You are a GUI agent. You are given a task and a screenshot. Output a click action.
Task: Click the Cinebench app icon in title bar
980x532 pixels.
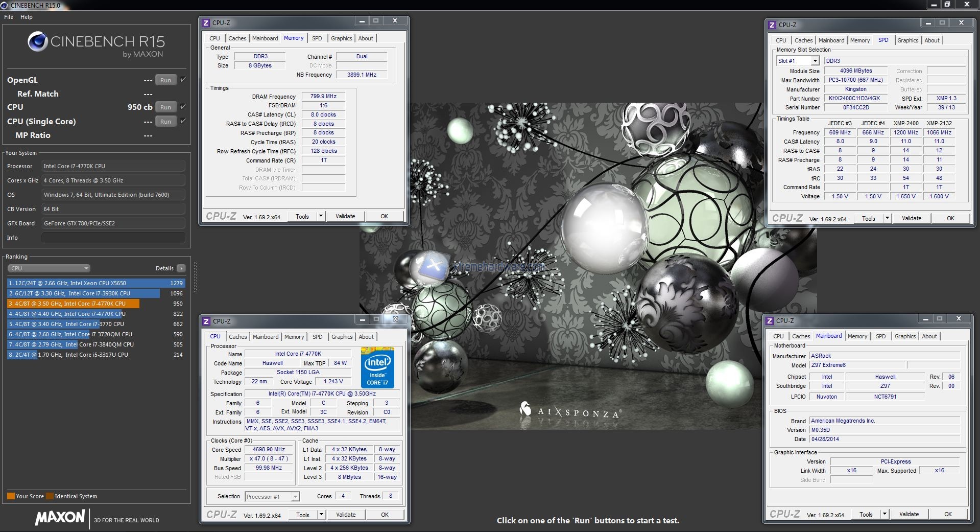click(x=5, y=5)
